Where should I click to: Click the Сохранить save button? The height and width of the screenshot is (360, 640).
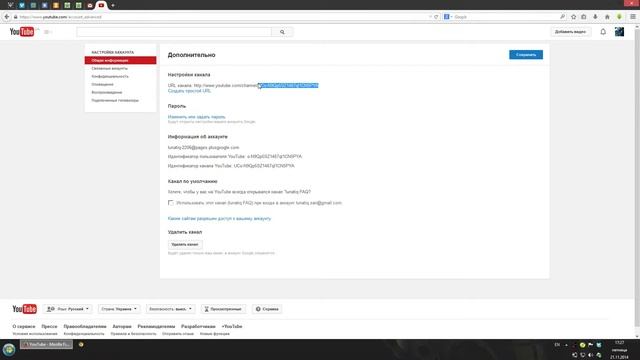[526, 55]
